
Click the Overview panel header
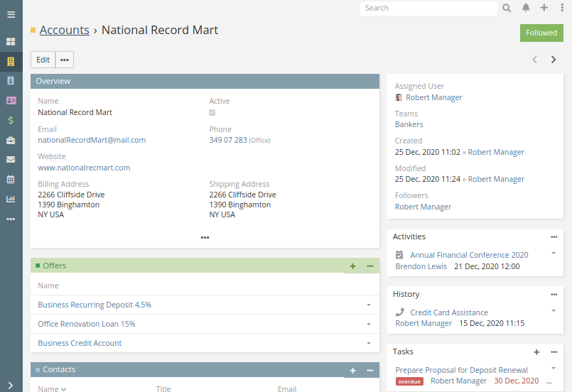click(205, 82)
